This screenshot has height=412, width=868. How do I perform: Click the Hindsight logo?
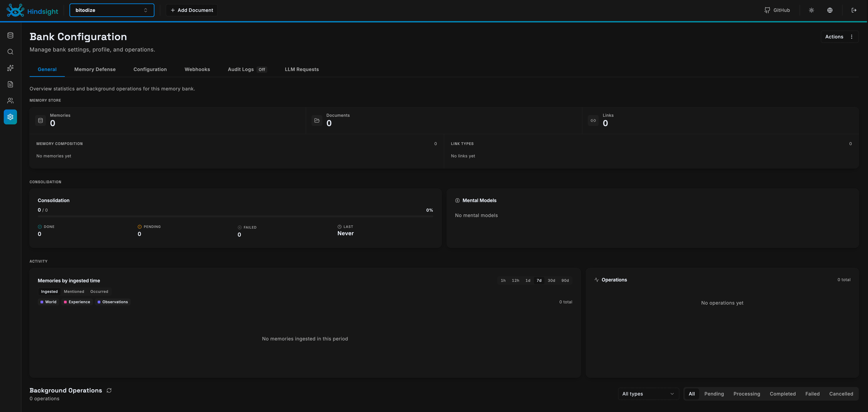tap(32, 10)
